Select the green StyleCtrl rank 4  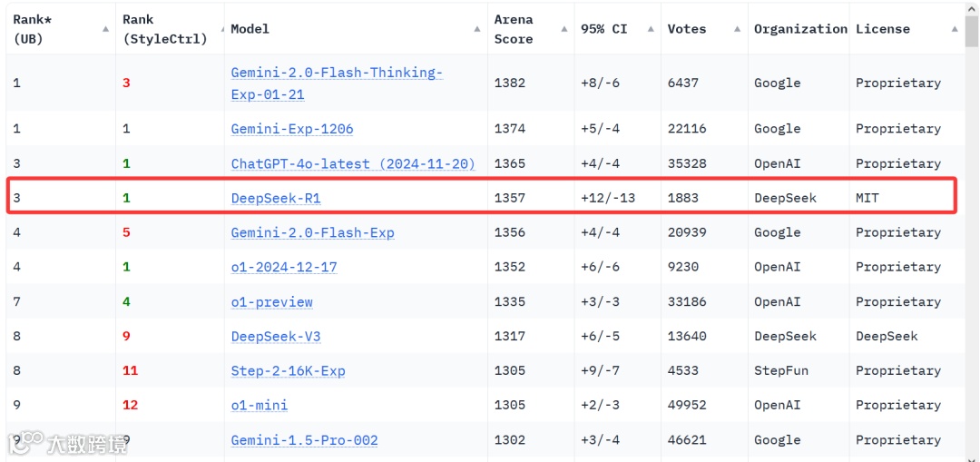126,302
